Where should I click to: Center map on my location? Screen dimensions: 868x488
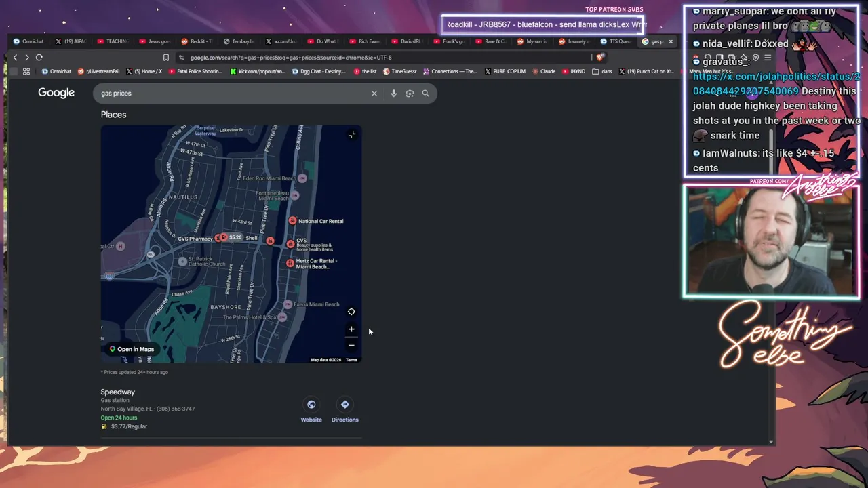[351, 312]
